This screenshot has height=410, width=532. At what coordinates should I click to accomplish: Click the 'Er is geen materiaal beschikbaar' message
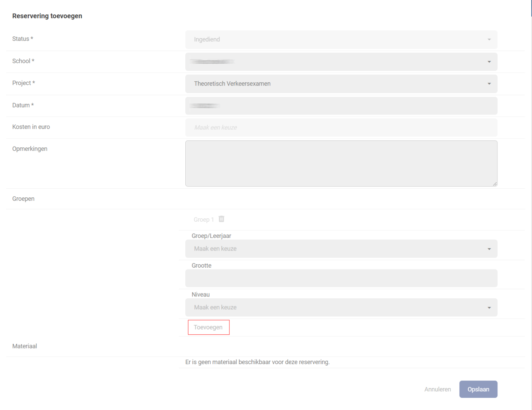[257, 362]
